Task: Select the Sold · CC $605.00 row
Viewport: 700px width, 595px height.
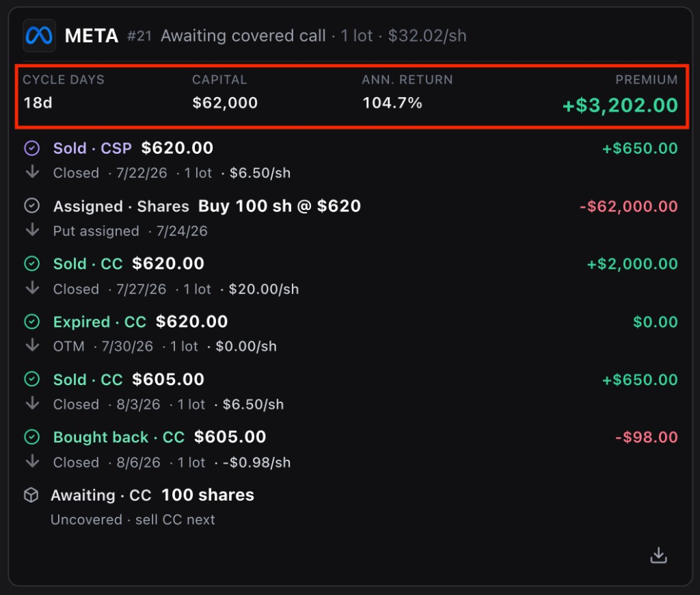Action: [351, 391]
